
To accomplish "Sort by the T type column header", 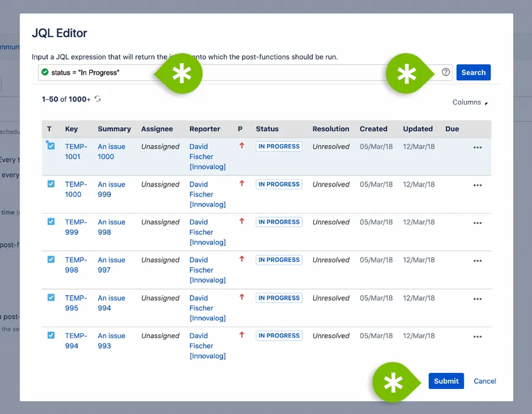I will (49, 128).
